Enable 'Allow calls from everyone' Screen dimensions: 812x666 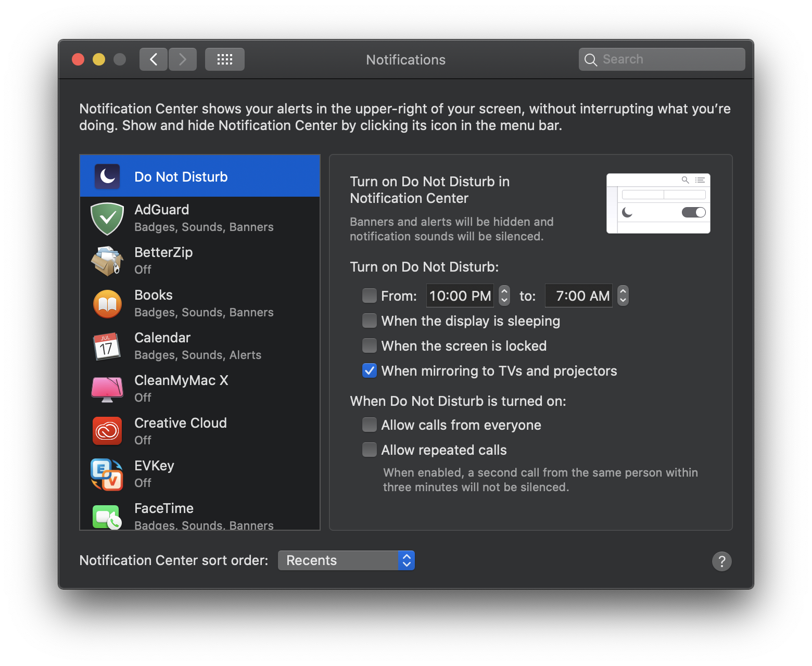point(370,425)
